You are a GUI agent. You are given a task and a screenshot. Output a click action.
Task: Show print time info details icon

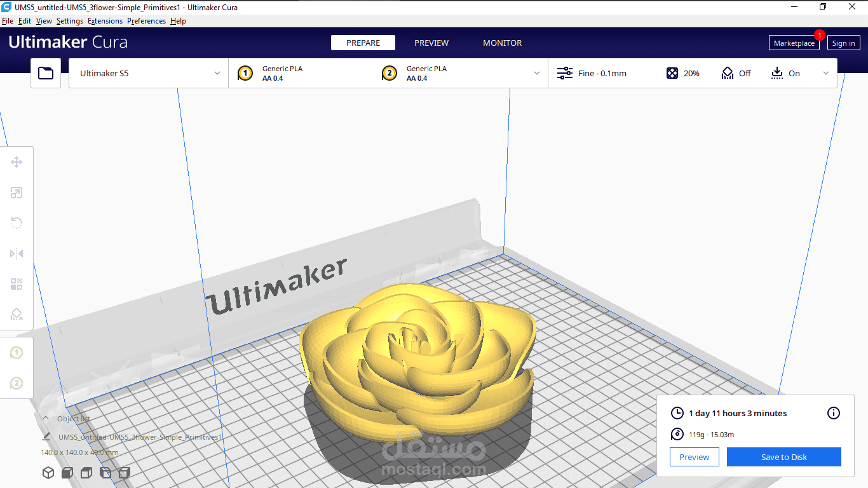[834, 413]
